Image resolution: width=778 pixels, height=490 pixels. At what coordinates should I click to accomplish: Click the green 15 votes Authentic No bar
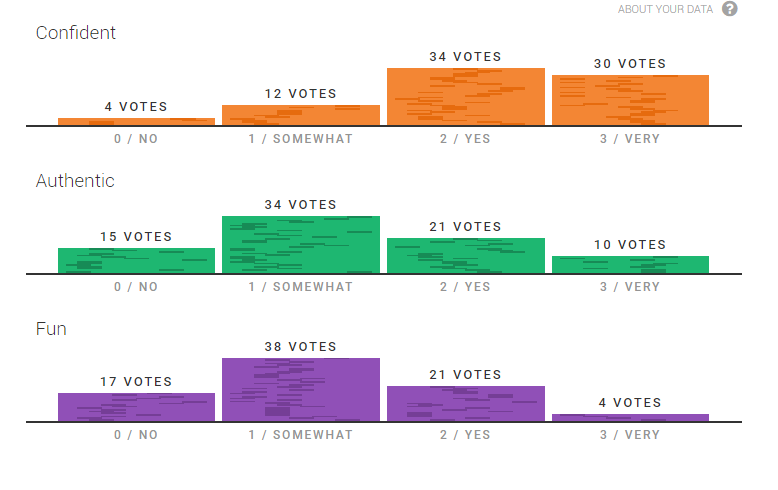click(x=136, y=261)
